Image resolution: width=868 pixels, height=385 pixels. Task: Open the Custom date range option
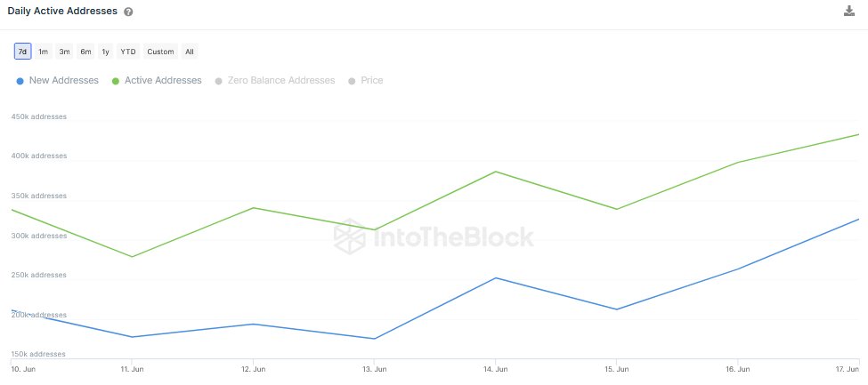[x=160, y=52]
